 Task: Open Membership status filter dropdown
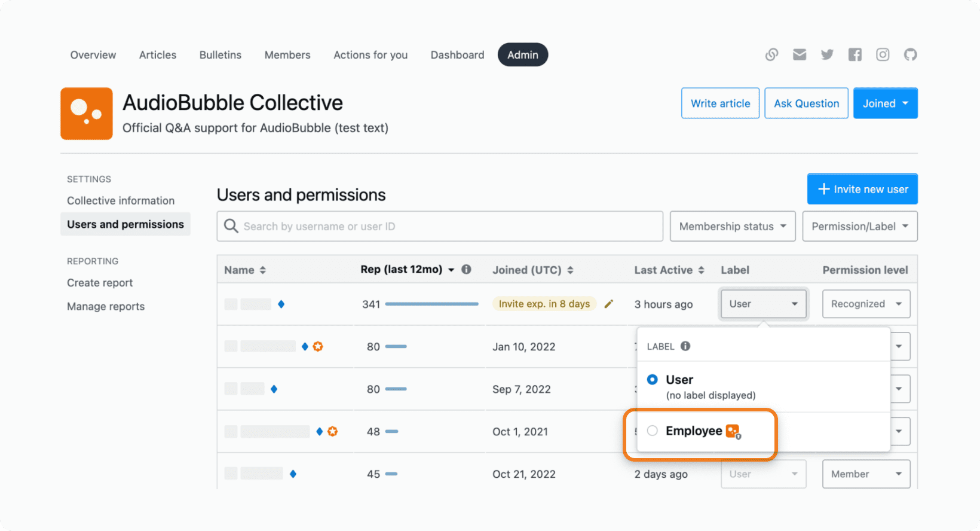click(x=733, y=226)
